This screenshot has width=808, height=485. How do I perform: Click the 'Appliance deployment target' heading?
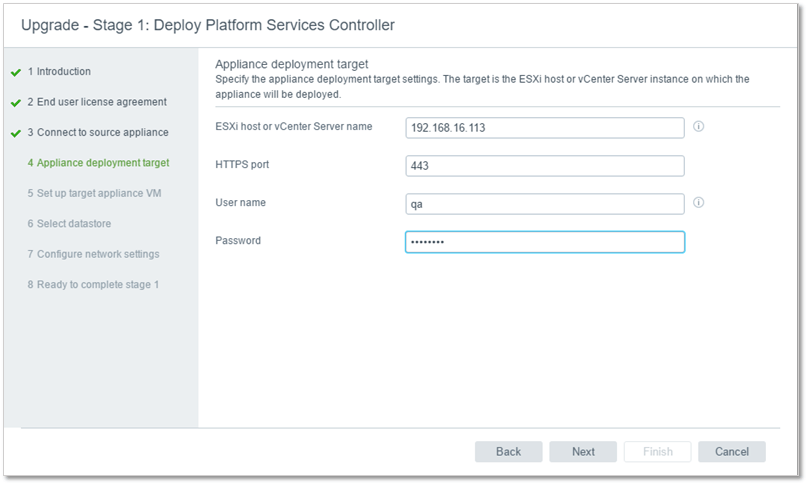(x=292, y=64)
